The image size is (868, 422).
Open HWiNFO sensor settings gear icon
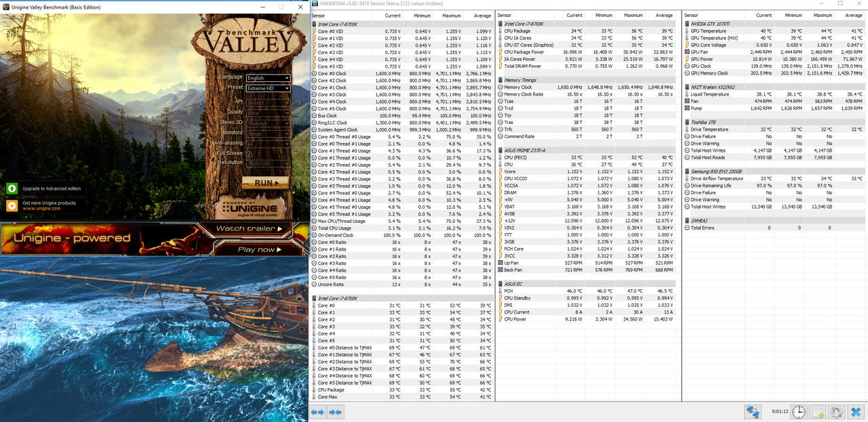pyautogui.click(x=837, y=412)
